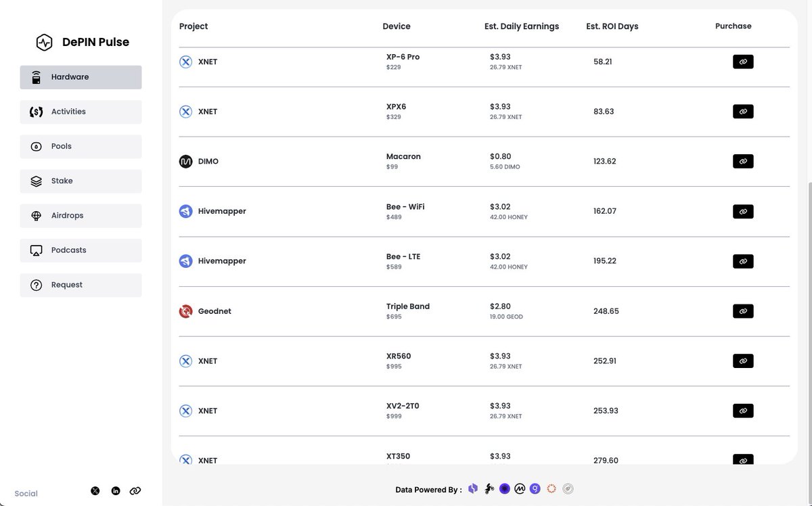Open the LinkedIn social icon
Image resolution: width=812 pixels, height=506 pixels.
pyautogui.click(x=116, y=490)
